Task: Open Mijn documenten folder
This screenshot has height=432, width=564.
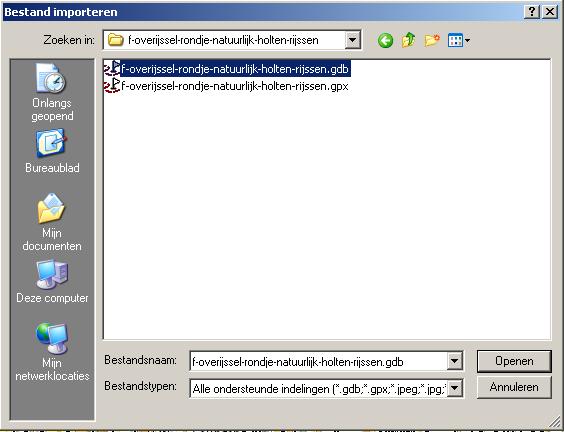Action: click(52, 222)
